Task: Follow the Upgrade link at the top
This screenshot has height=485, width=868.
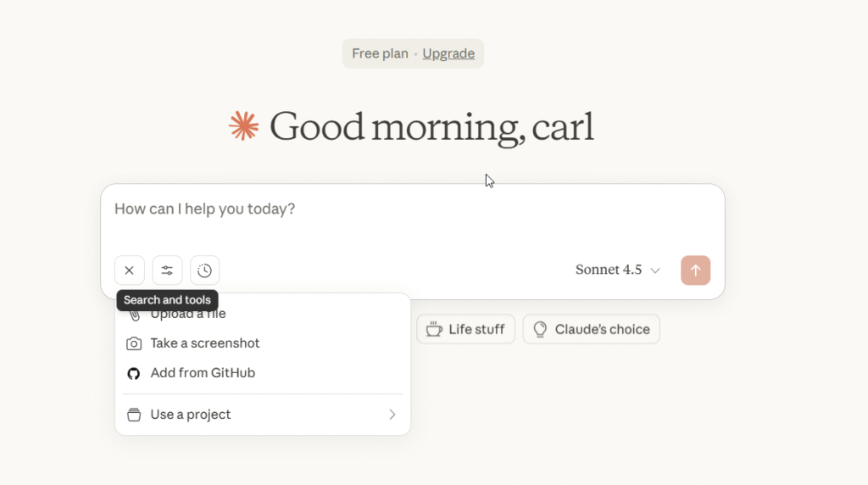Action: click(x=448, y=53)
